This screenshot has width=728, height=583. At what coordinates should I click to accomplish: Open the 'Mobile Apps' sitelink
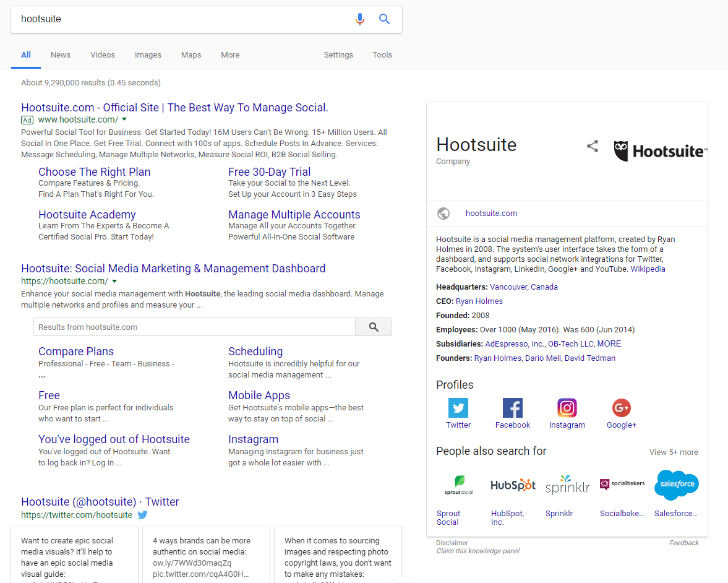(259, 395)
